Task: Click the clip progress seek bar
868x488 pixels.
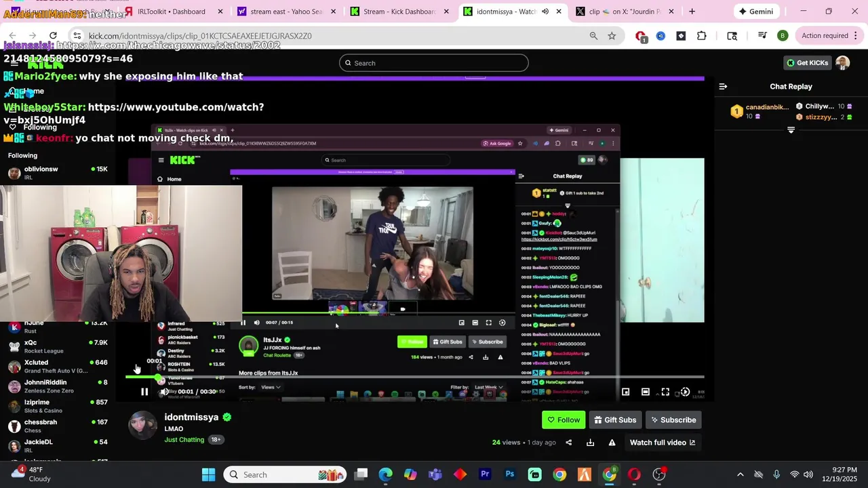Action: click(x=415, y=377)
